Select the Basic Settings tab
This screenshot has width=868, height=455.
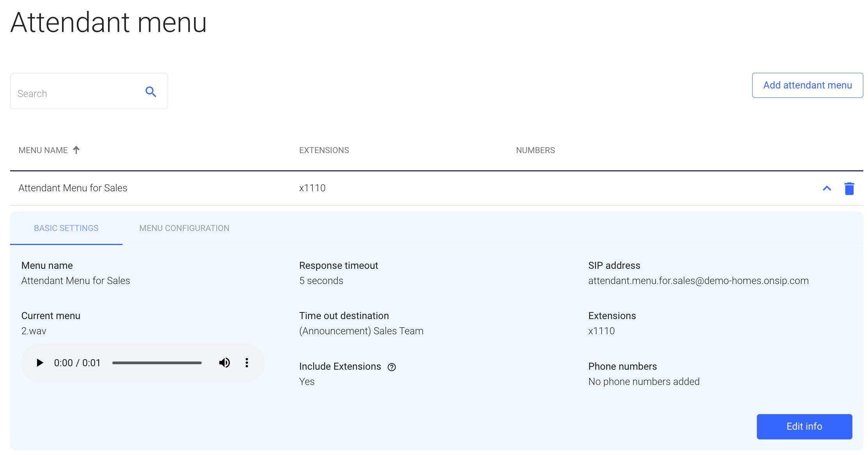[x=66, y=228]
